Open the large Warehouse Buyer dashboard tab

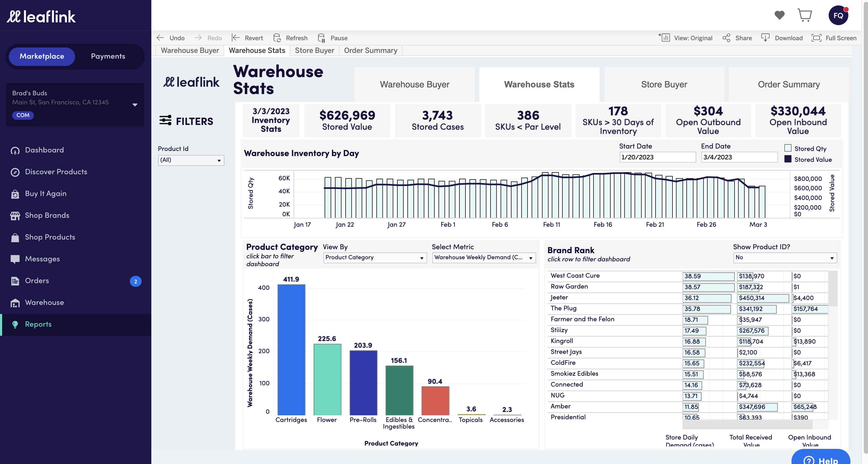[x=414, y=84]
